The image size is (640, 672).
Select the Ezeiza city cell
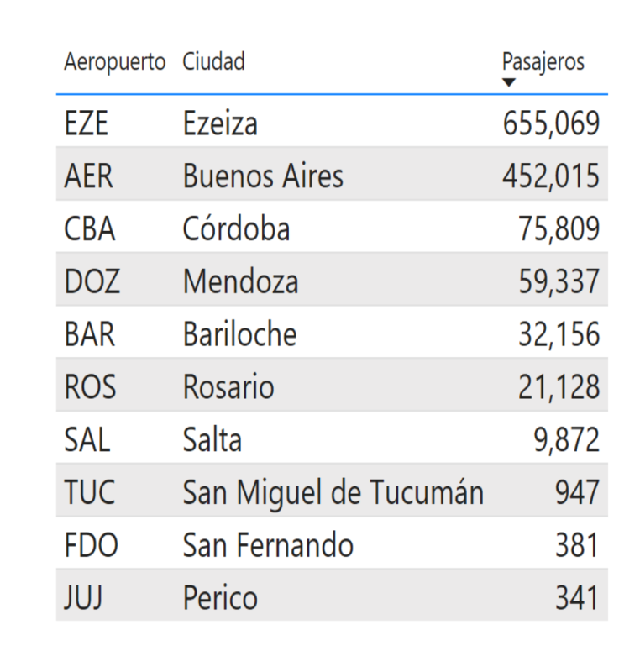click(220, 123)
